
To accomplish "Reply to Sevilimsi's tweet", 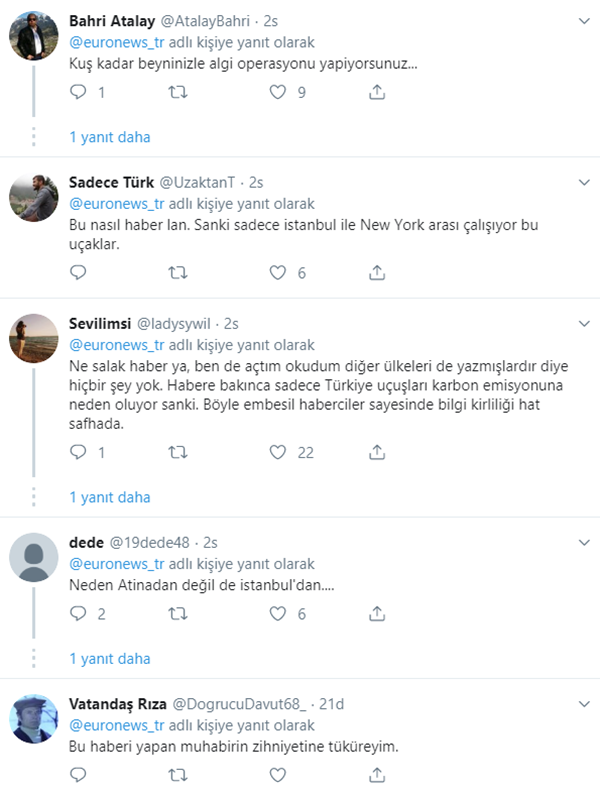I will click(79, 452).
